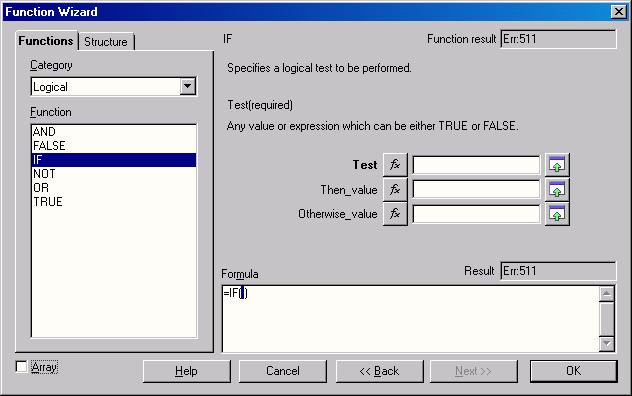The image size is (632, 396).
Task: Click the Cancel button
Action: point(283,371)
